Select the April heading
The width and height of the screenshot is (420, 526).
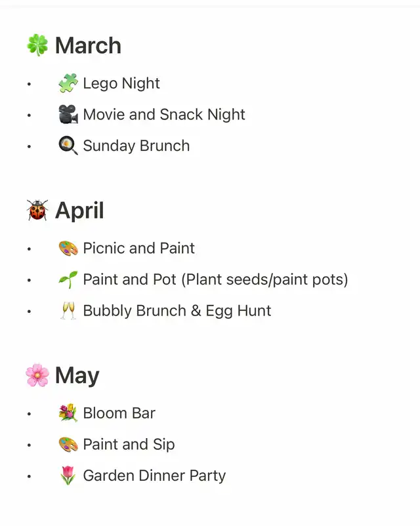[79, 211]
